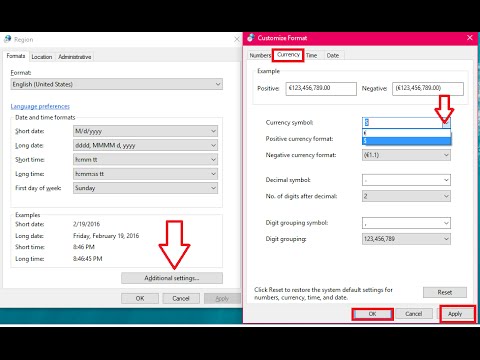Screen dimensions: 480x360
Task: Click the Short date example '2/19/2016'
Action: [86, 224]
